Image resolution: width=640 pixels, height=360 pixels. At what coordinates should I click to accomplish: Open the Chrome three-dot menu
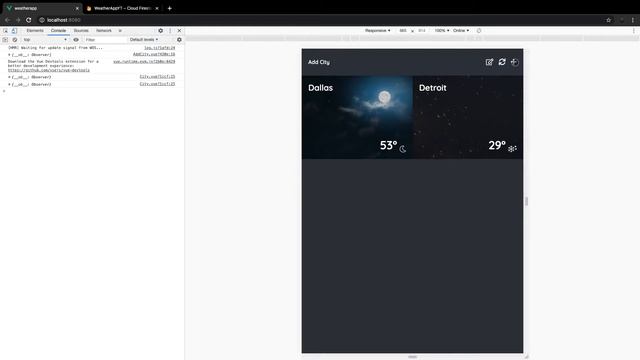click(x=633, y=20)
